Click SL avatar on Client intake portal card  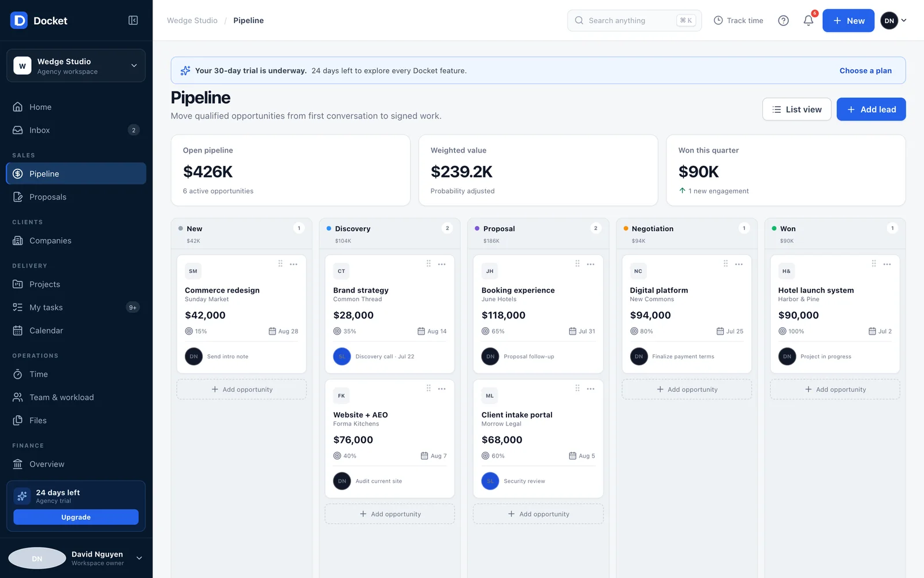[x=490, y=481]
